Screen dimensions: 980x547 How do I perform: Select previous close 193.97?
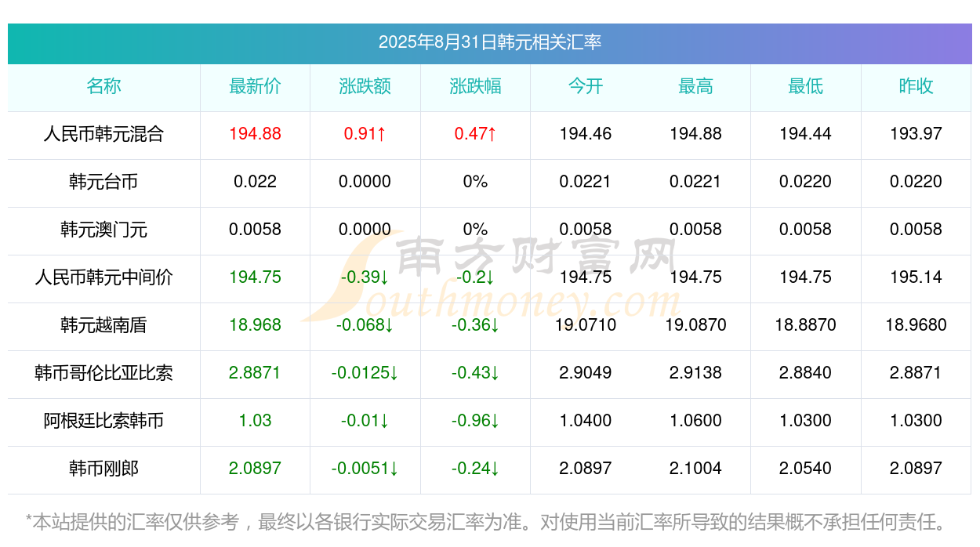pos(916,134)
